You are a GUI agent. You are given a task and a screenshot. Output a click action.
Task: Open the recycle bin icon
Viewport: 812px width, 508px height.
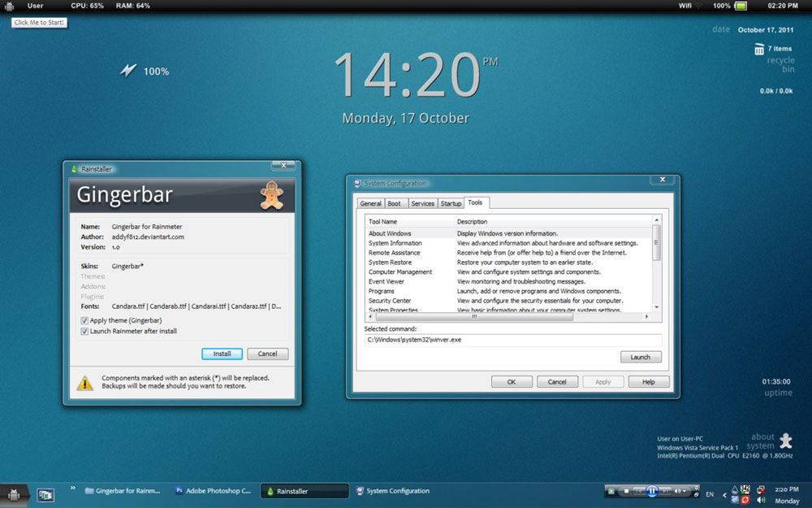(759, 50)
